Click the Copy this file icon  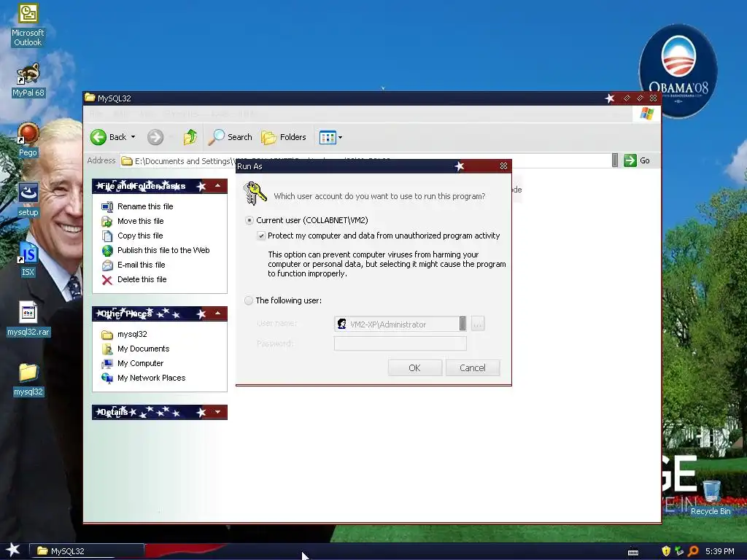(x=107, y=236)
